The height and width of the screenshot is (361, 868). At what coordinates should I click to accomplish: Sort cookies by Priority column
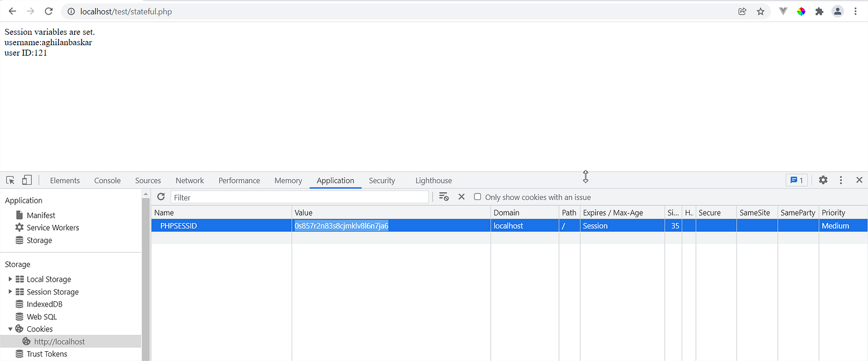click(x=843, y=213)
